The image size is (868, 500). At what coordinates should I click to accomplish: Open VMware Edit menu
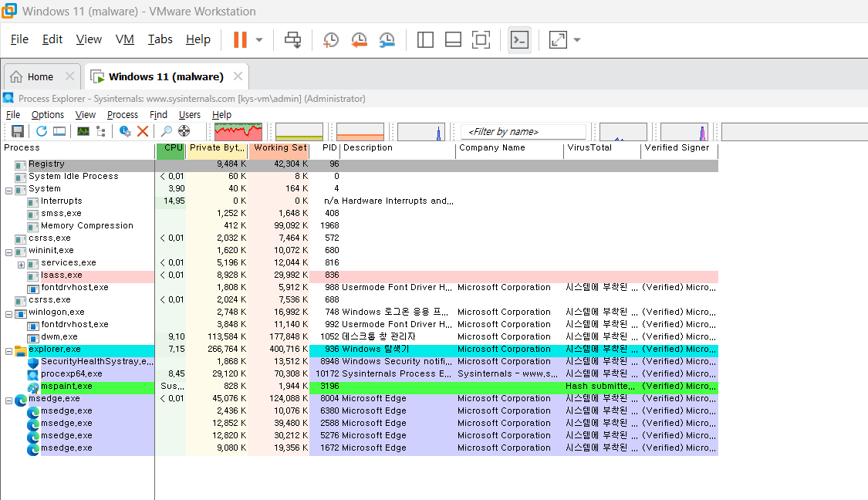click(x=52, y=39)
